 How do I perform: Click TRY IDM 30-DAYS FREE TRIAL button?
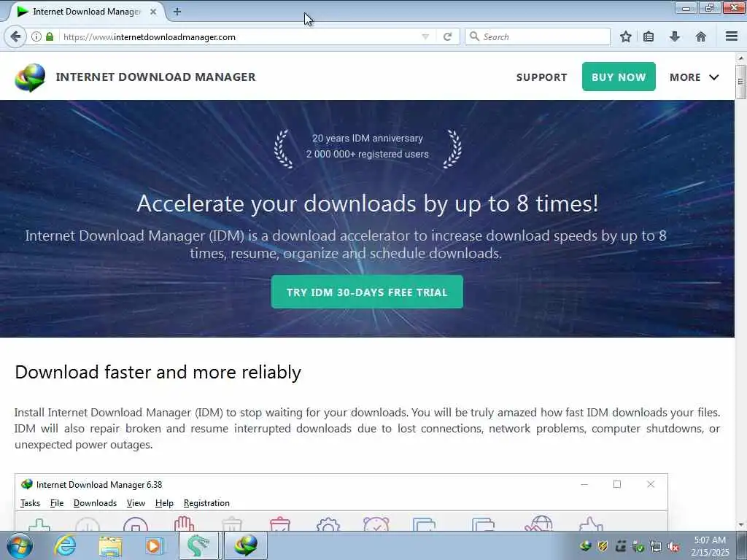tap(367, 292)
